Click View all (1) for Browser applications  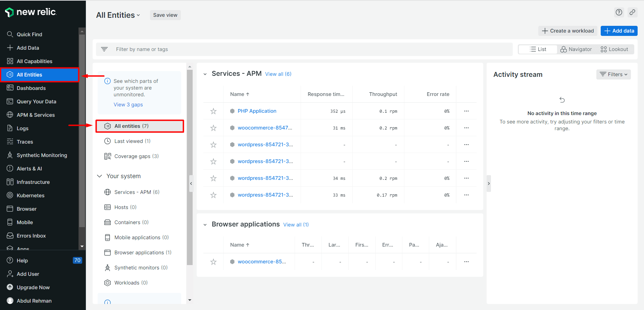click(296, 225)
